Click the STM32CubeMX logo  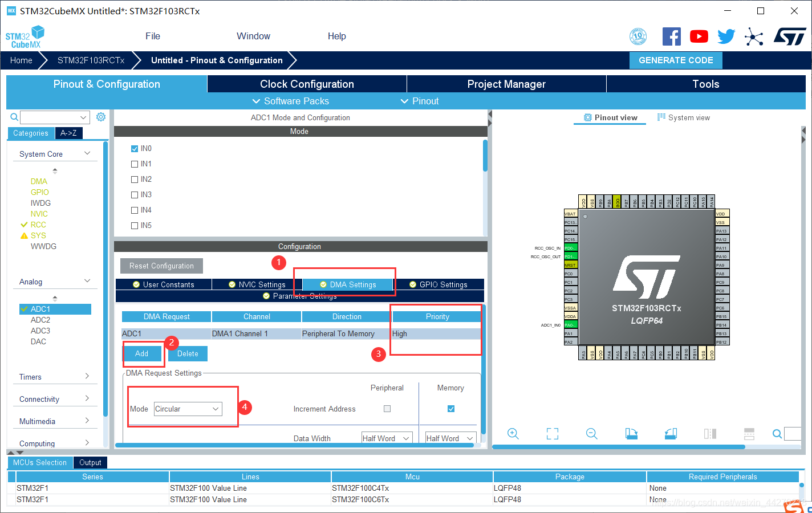point(25,37)
